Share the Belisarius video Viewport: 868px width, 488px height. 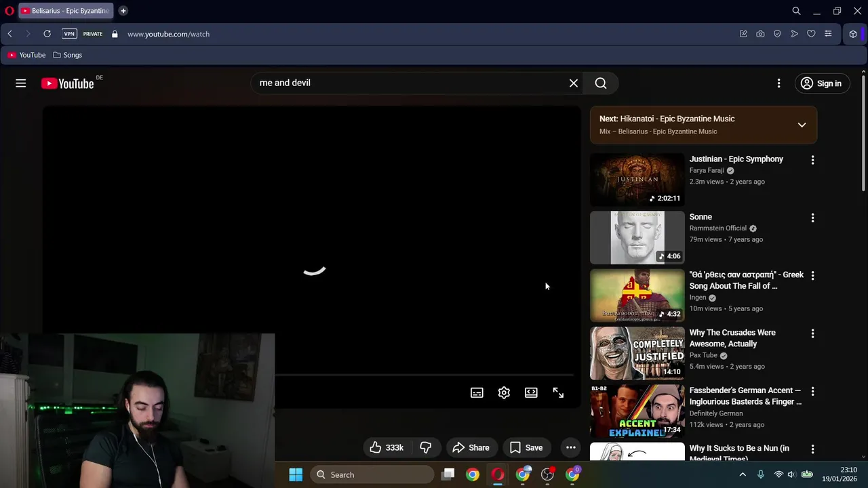tap(471, 447)
